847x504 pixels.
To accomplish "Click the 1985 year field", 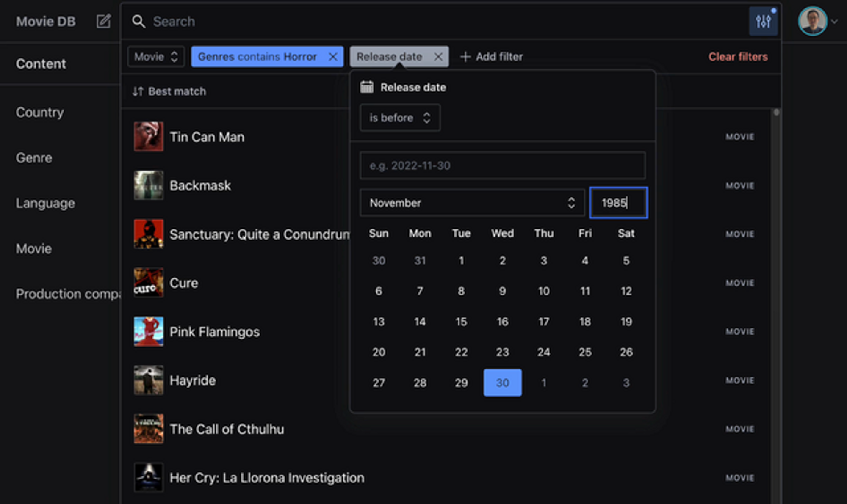I will point(618,203).
